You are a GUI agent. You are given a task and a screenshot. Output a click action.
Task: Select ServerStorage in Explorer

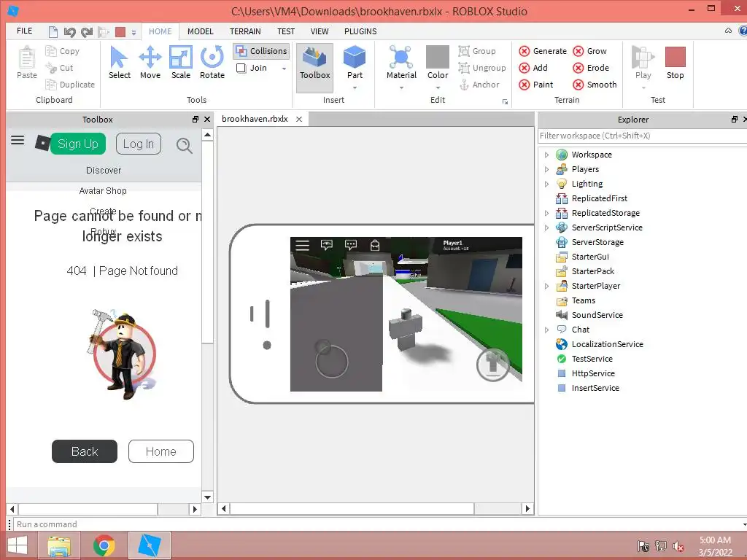point(597,242)
